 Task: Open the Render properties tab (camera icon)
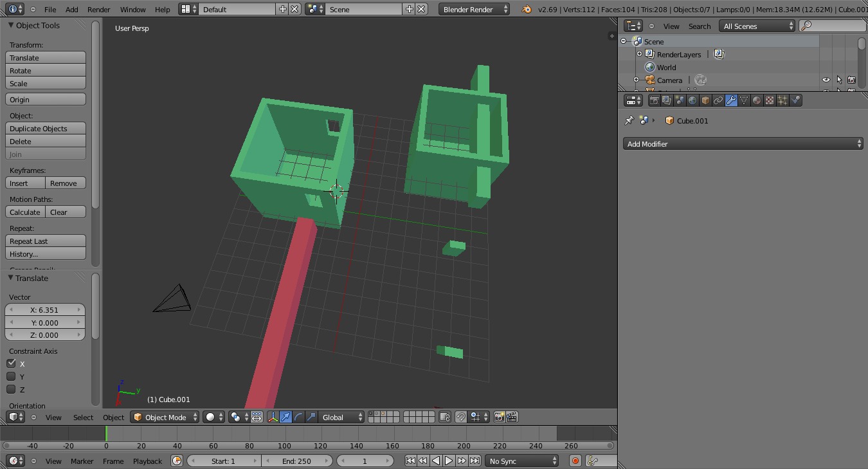(x=654, y=100)
